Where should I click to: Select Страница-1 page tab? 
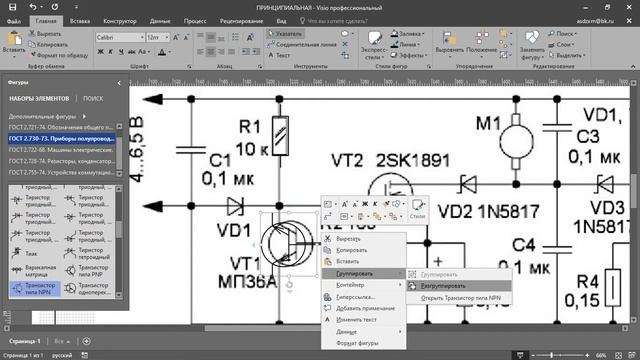pyautogui.click(x=25, y=341)
